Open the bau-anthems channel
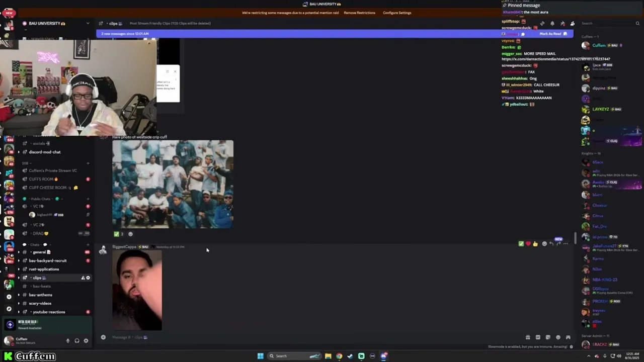 (x=55, y=295)
